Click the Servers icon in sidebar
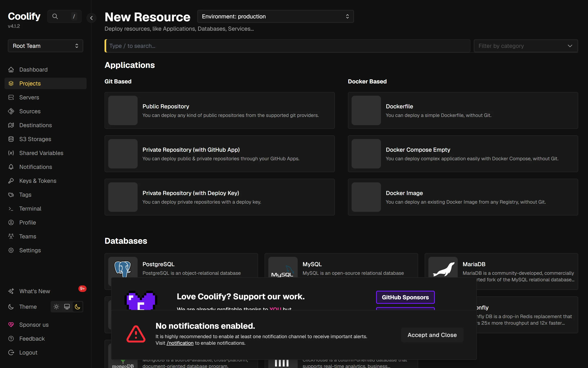 11,97
